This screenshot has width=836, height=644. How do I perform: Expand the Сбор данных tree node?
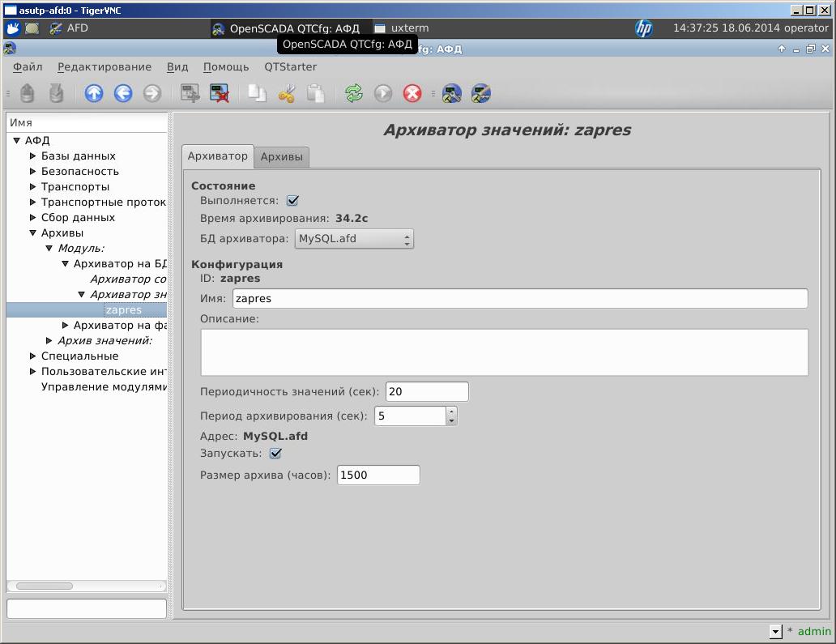point(33,218)
